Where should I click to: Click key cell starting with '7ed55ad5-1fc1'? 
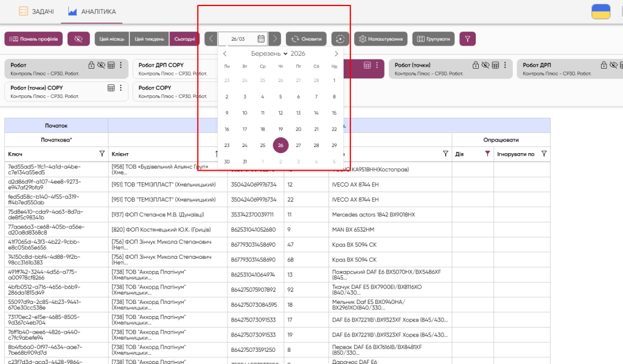pos(57,170)
